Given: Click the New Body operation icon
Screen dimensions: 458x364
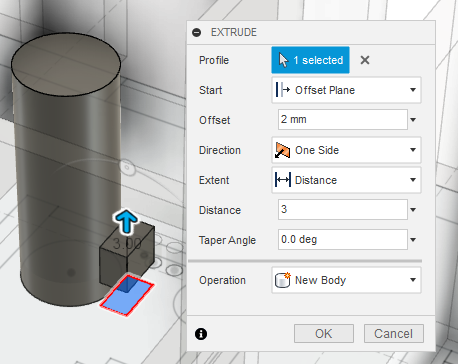Looking at the screenshot, I should tap(283, 280).
